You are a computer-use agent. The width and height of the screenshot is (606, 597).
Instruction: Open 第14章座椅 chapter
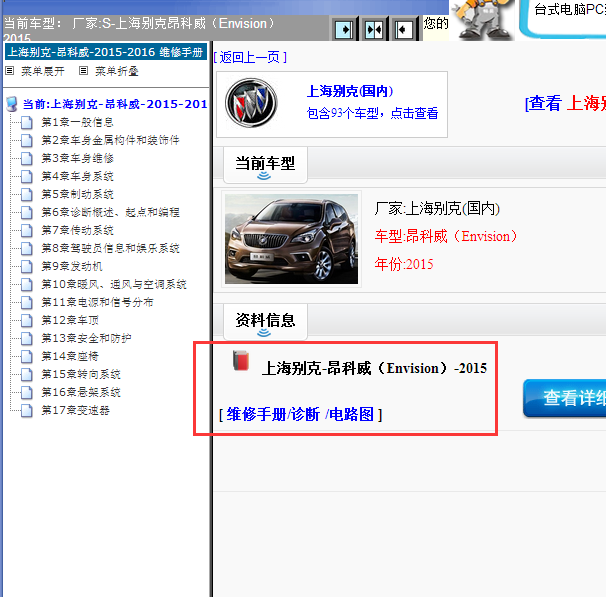point(70,356)
